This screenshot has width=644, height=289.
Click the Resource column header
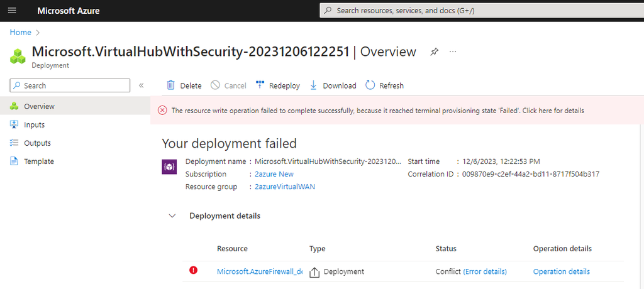tap(232, 249)
